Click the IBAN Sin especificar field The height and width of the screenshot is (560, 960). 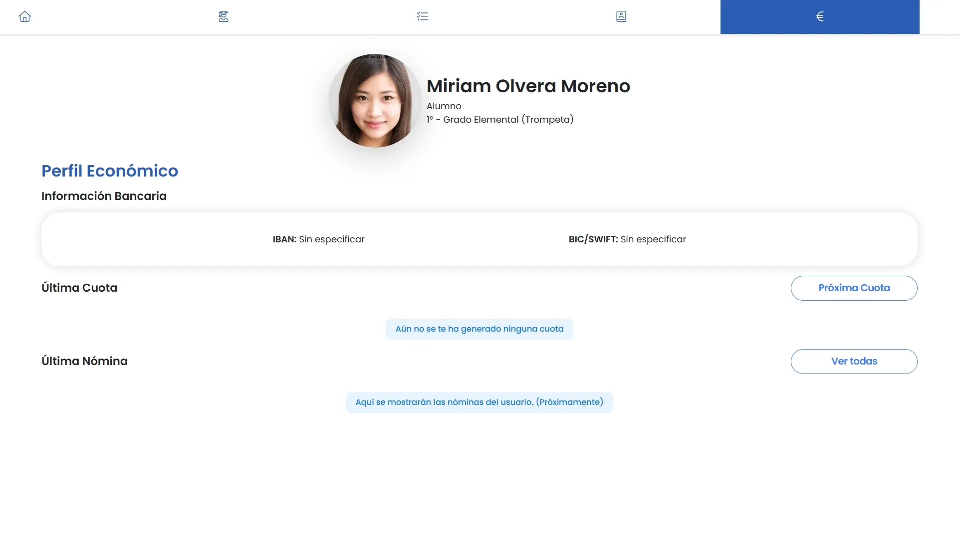point(318,239)
